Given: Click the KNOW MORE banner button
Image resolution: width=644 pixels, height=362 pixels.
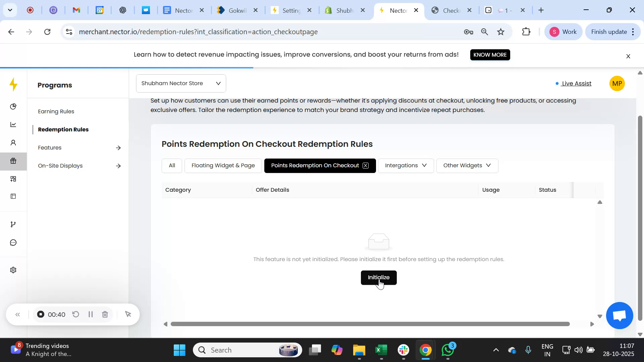Looking at the screenshot, I should pyautogui.click(x=490, y=55).
